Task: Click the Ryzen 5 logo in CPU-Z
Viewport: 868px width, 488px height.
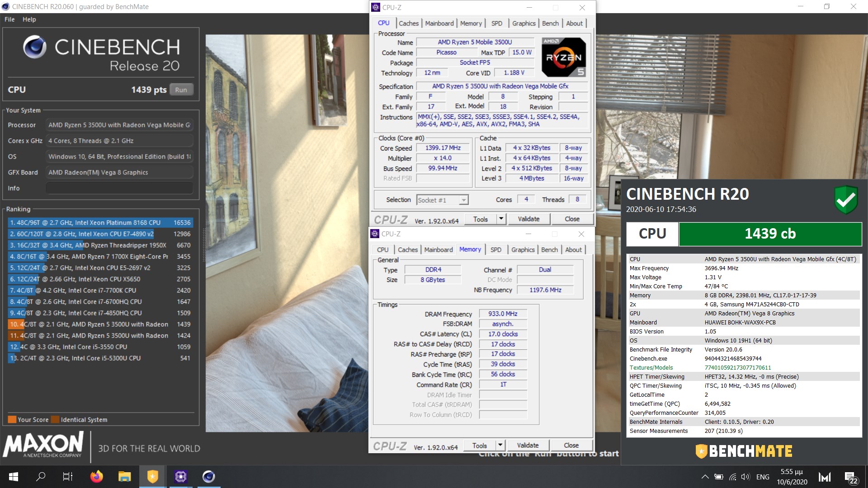Action: pos(564,57)
